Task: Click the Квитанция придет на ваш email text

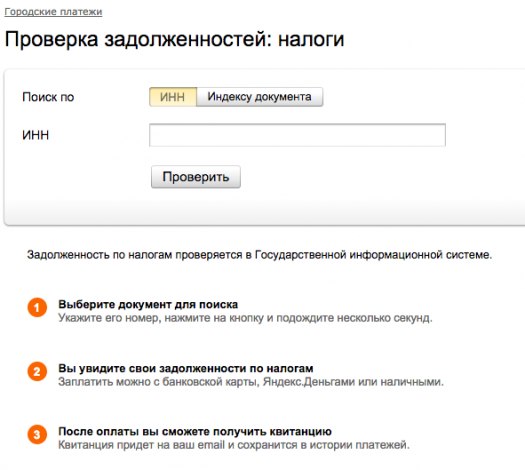Action: pyautogui.click(x=234, y=445)
